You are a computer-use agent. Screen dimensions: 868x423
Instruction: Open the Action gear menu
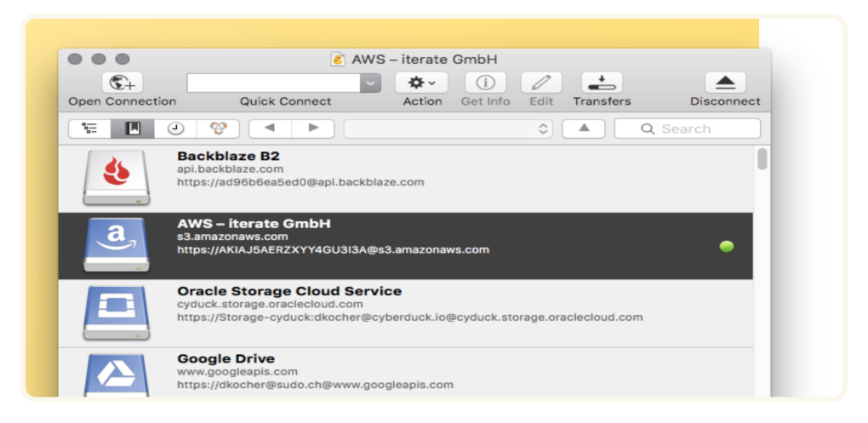click(x=422, y=83)
